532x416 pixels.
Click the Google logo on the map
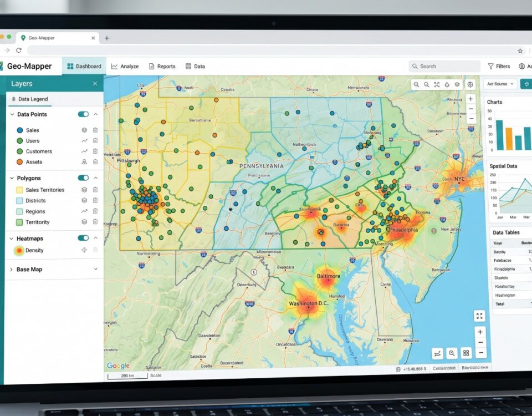pos(119,366)
